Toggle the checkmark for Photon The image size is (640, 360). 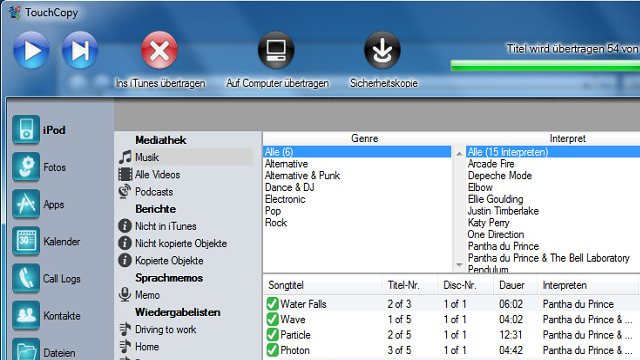[272, 350]
